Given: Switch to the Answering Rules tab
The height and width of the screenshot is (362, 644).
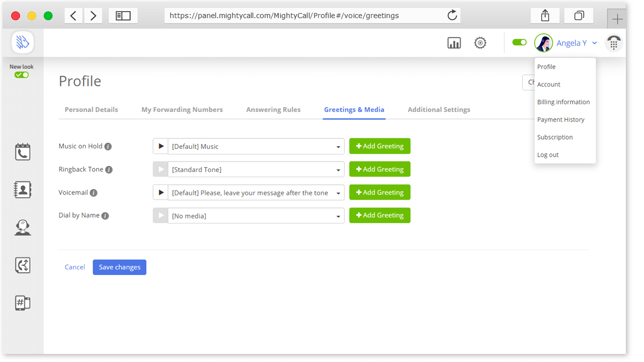Looking at the screenshot, I should coord(273,110).
